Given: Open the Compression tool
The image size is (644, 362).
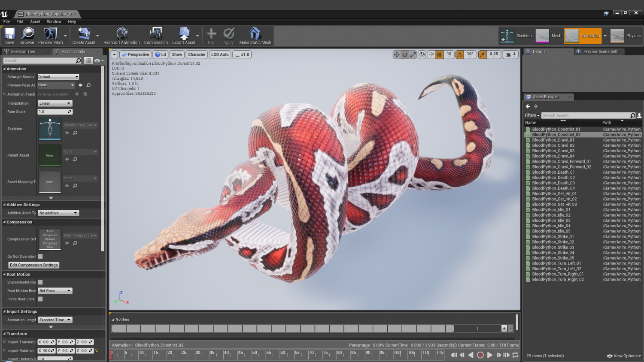Looking at the screenshot, I should point(156,36).
